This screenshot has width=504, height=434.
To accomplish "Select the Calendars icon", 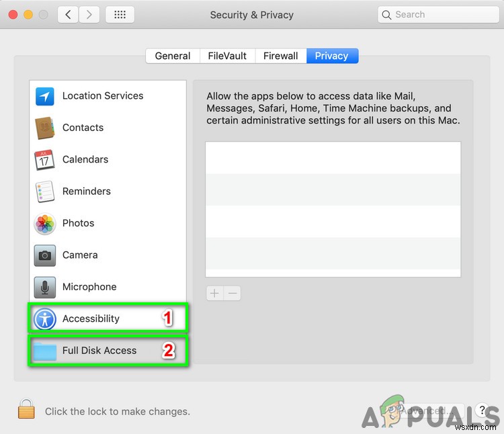I will click(x=44, y=160).
